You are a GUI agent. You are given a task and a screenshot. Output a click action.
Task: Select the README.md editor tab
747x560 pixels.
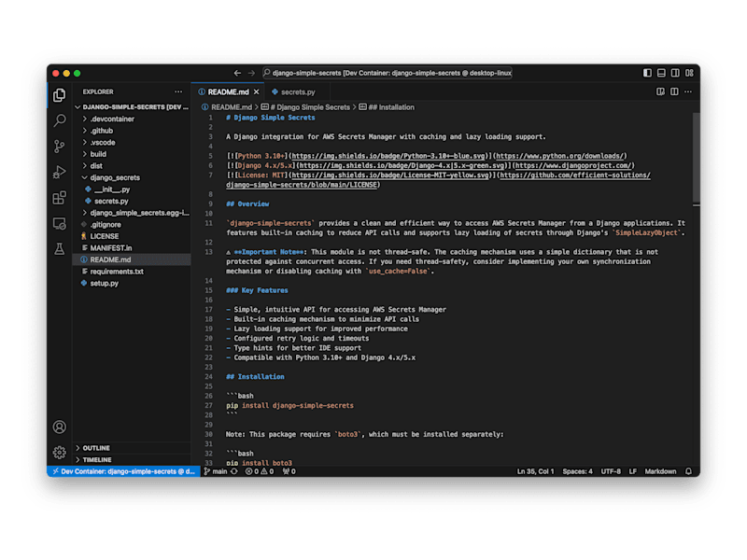(228, 91)
